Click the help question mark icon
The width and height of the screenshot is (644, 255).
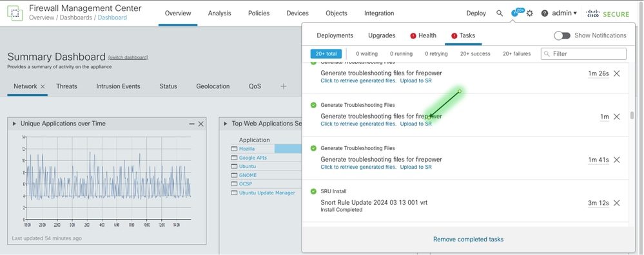[x=545, y=13]
